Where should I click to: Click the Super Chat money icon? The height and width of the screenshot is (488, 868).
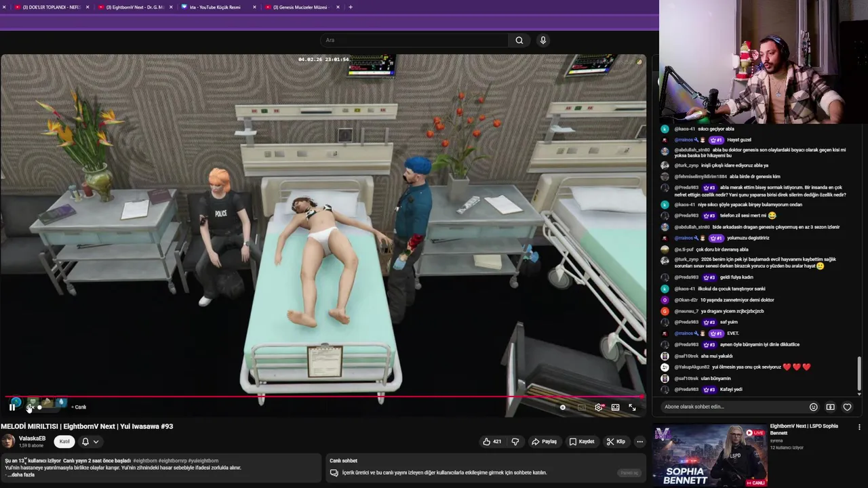tap(830, 407)
